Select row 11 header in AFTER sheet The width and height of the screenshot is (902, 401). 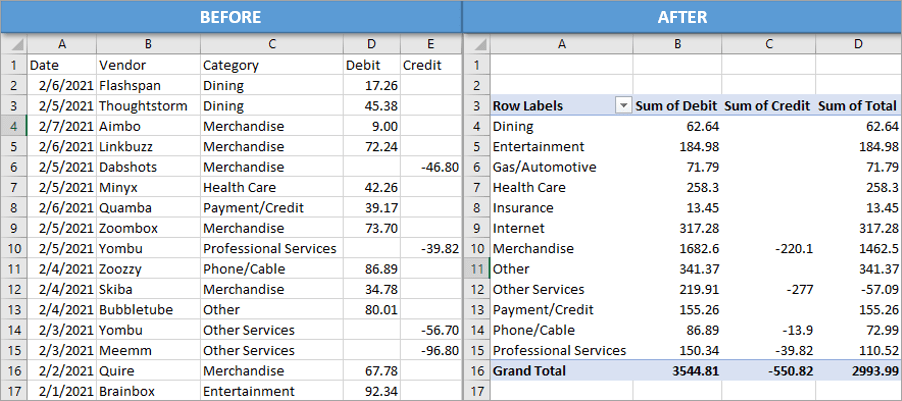(476, 268)
